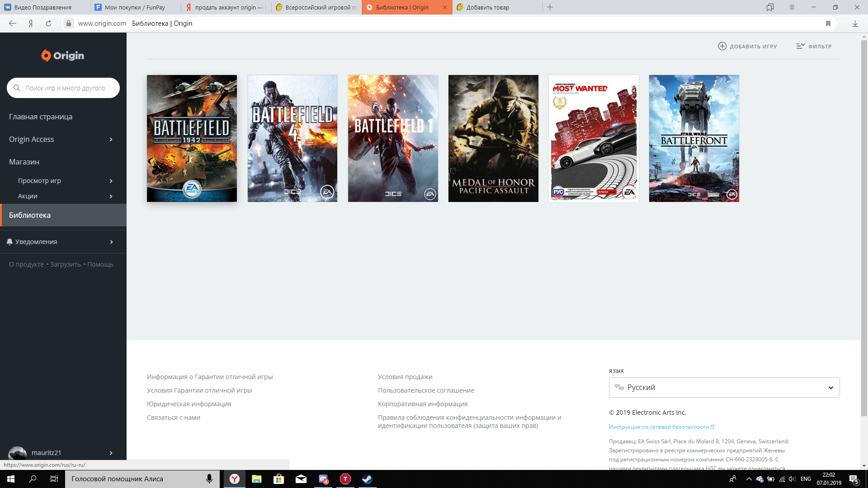868x488 pixels.
Task: Click the notifications bell icon
Action: click(x=9, y=242)
